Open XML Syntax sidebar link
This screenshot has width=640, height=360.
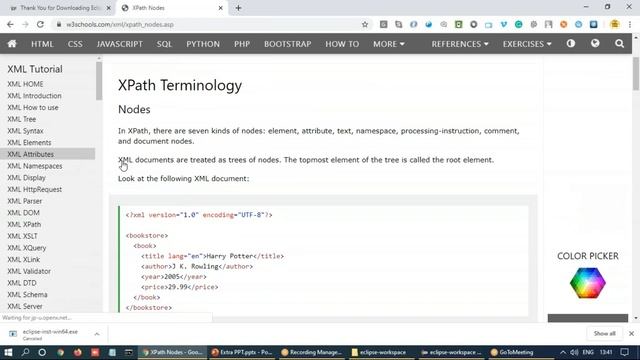[25, 131]
